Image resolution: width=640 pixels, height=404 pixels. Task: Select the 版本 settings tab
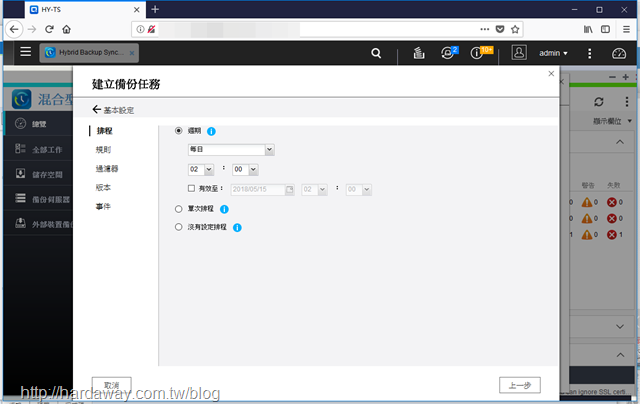pos(103,187)
